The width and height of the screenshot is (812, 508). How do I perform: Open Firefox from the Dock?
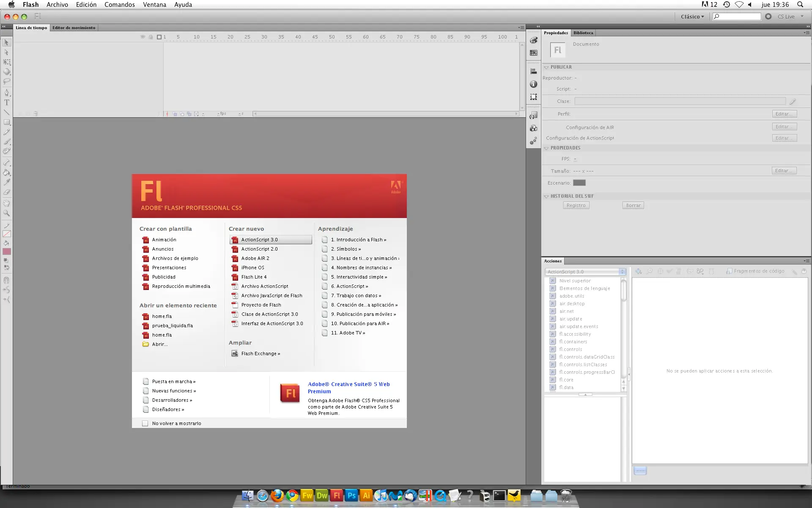(277, 495)
